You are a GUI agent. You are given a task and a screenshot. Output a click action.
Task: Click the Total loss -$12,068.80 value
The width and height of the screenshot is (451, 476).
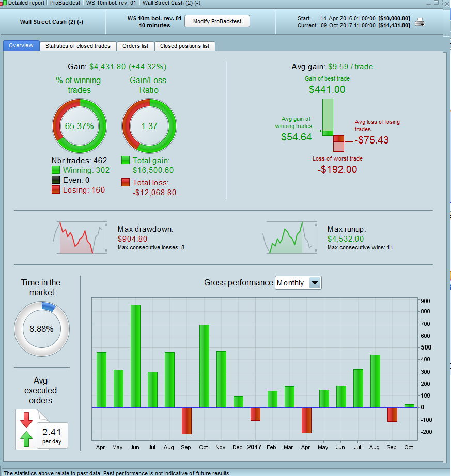[x=154, y=193]
